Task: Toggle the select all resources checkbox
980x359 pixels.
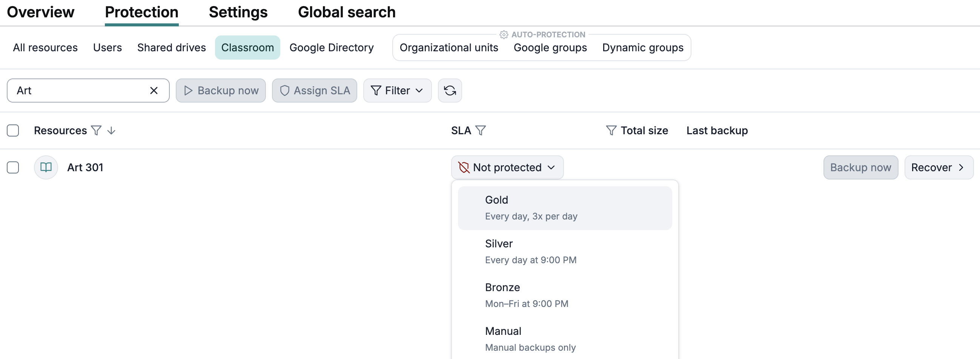Action: pyautogui.click(x=13, y=130)
